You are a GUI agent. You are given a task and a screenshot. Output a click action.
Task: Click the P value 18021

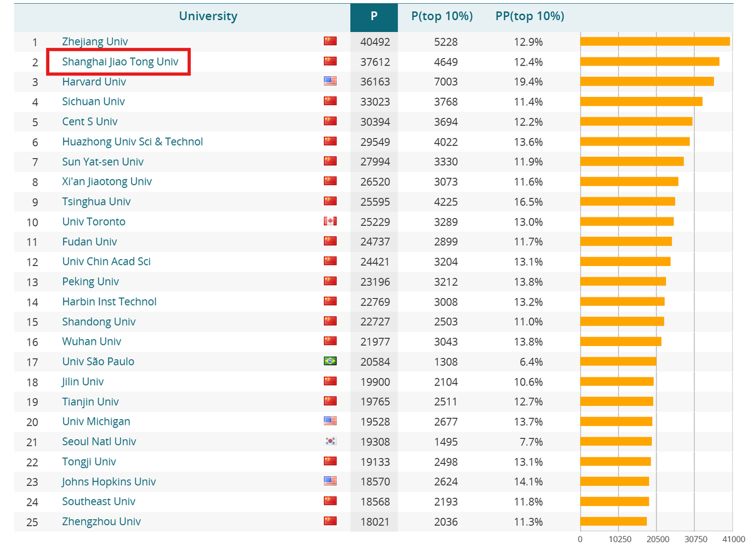click(x=375, y=522)
